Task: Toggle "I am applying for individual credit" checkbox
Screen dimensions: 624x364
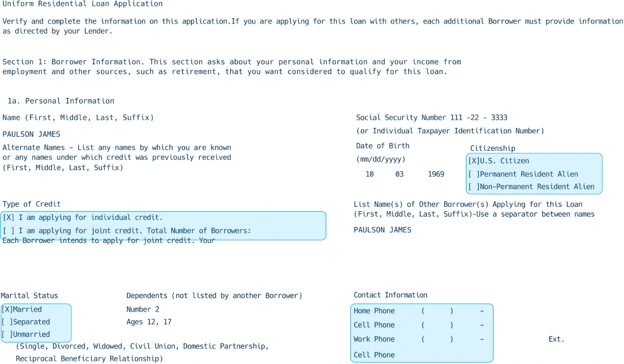Action: (x=9, y=217)
